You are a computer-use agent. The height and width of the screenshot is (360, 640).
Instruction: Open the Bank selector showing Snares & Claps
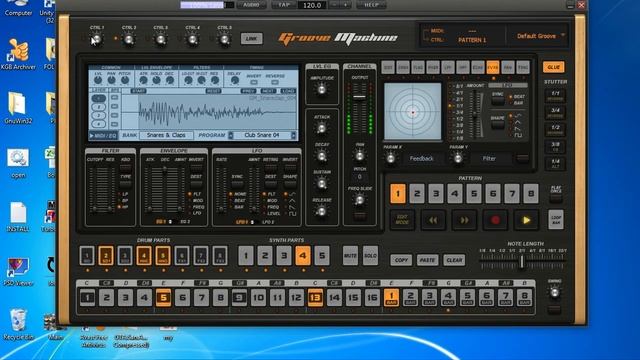coord(166,135)
